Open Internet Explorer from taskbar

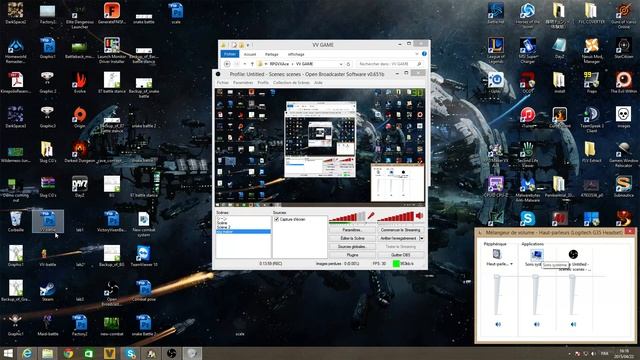pyautogui.click(x=27, y=353)
